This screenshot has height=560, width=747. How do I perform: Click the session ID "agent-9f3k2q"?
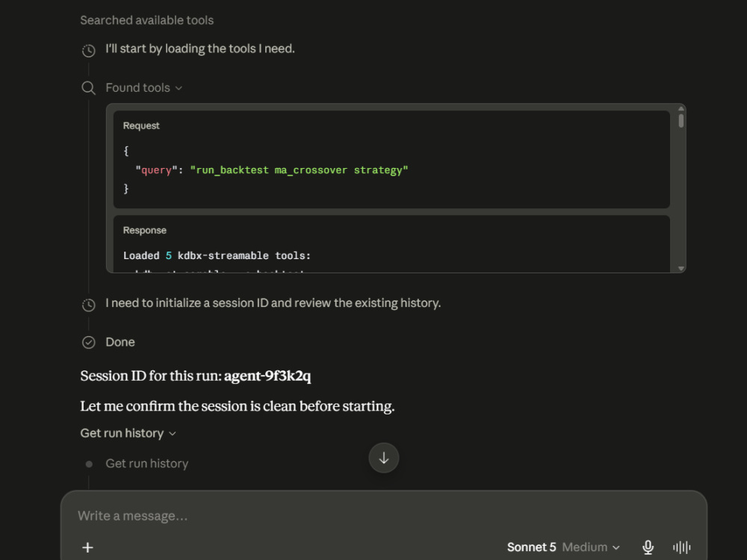coord(267,376)
